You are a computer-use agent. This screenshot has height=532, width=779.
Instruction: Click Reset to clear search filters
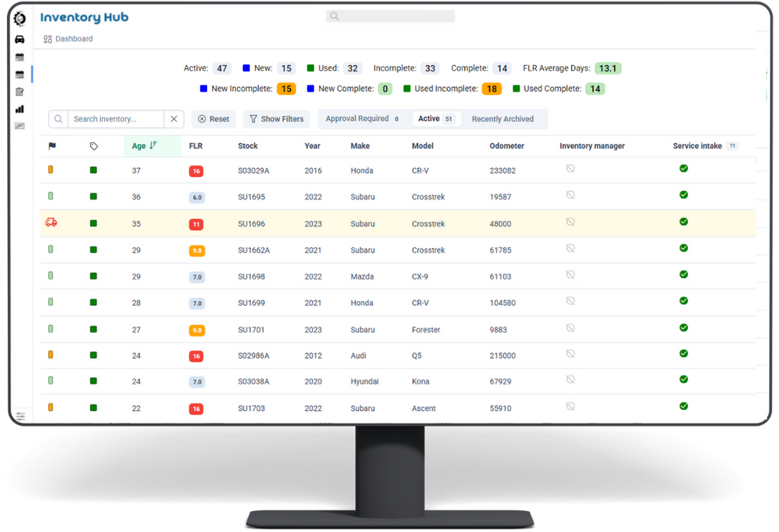(x=213, y=118)
